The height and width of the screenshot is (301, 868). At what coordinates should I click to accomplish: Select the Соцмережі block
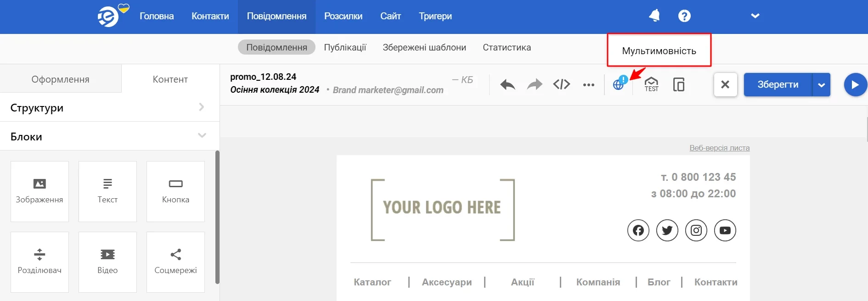click(x=175, y=262)
